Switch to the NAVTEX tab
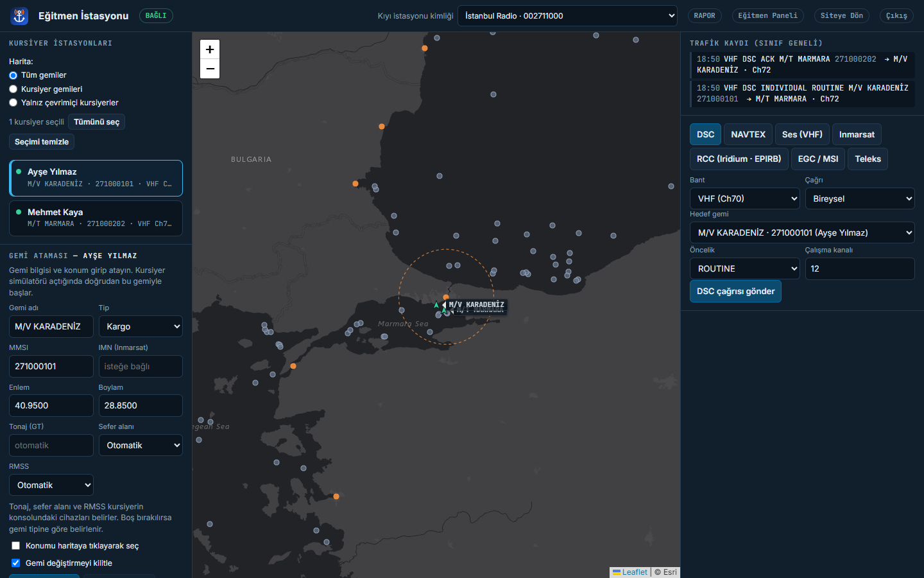The width and height of the screenshot is (924, 578). [x=748, y=134]
